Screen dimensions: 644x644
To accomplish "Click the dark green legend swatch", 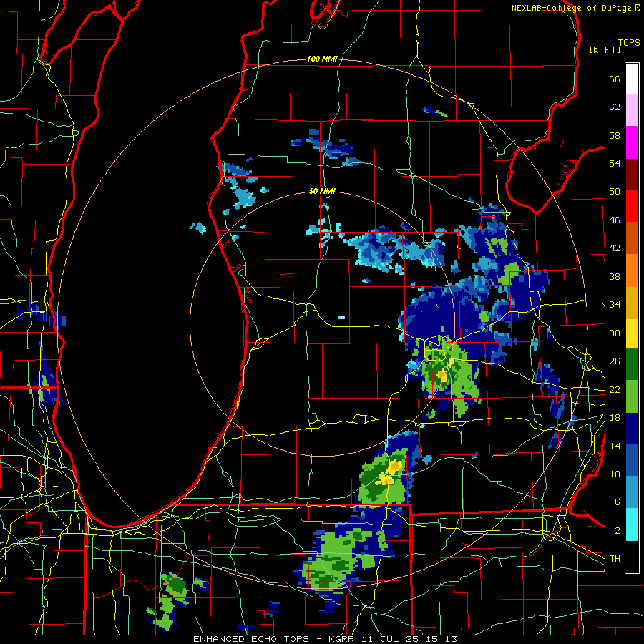I will coord(632,364).
